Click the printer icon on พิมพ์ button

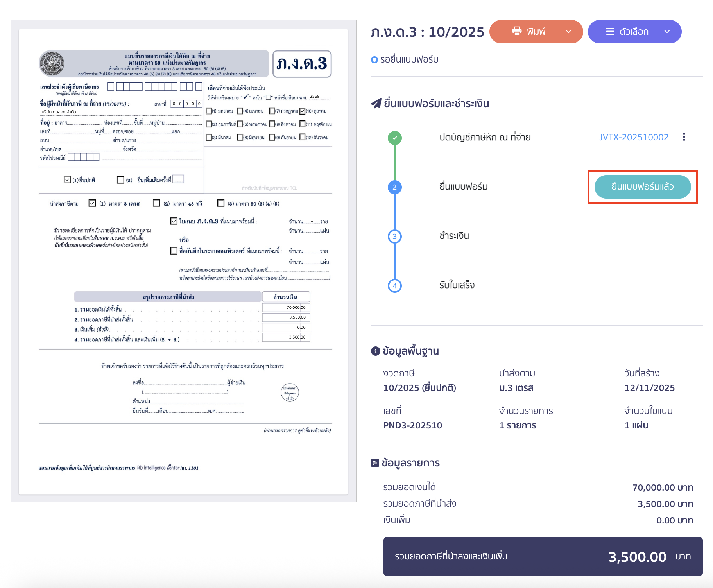click(x=517, y=31)
